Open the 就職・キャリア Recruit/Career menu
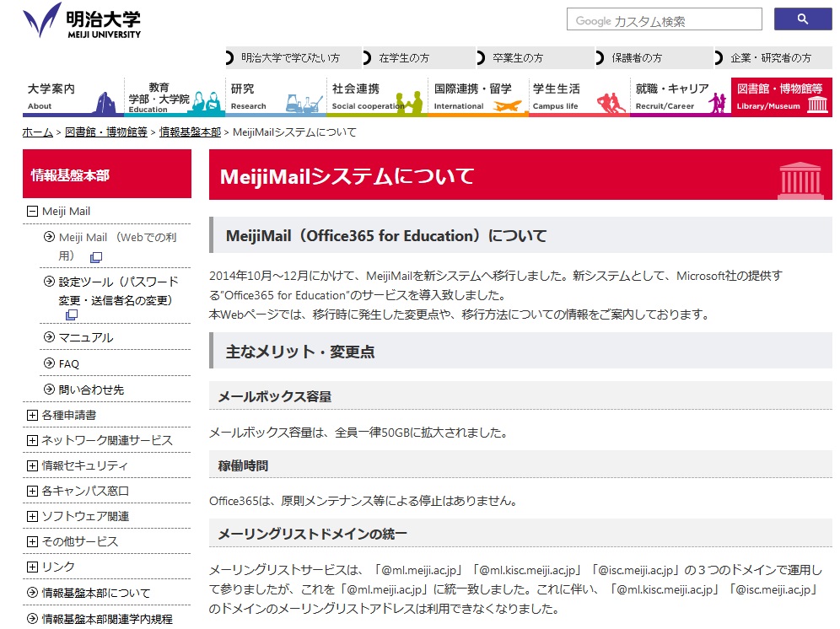Image resolution: width=840 pixels, height=629 pixels. point(681,97)
